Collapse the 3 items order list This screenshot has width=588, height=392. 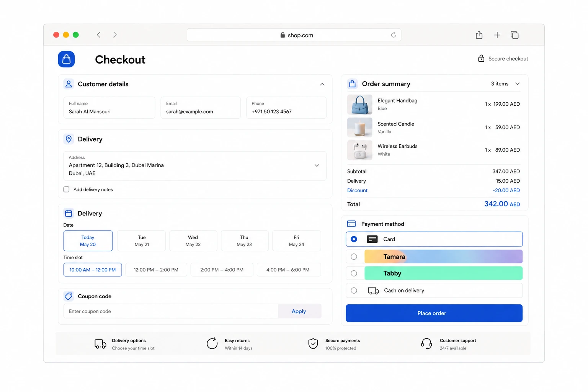click(518, 84)
